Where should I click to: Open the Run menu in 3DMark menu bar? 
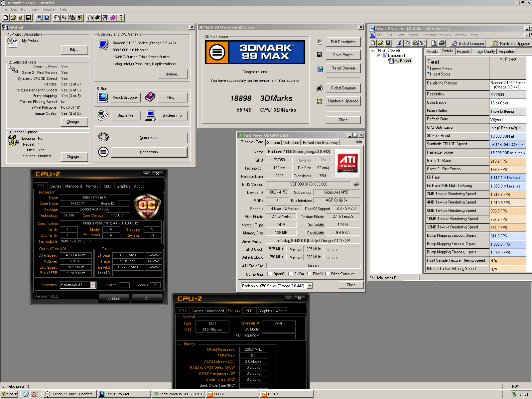[x=24, y=9]
